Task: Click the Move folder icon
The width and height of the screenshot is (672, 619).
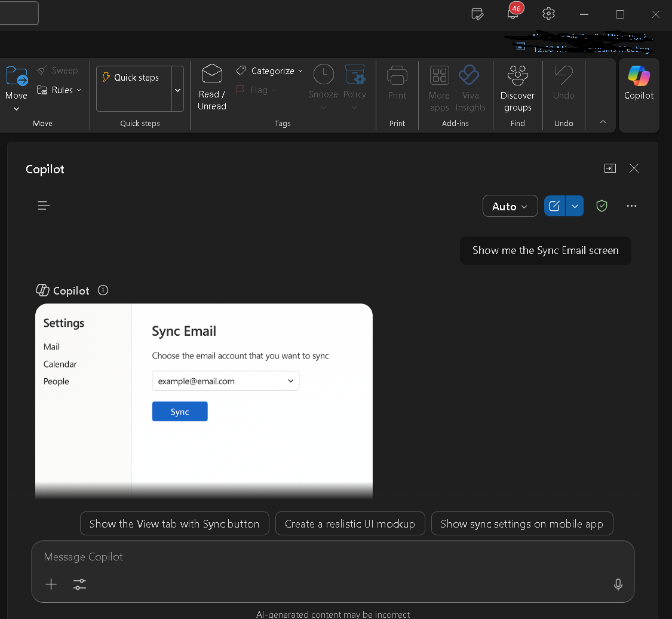Action: pyautogui.click(x=17, y=76)
